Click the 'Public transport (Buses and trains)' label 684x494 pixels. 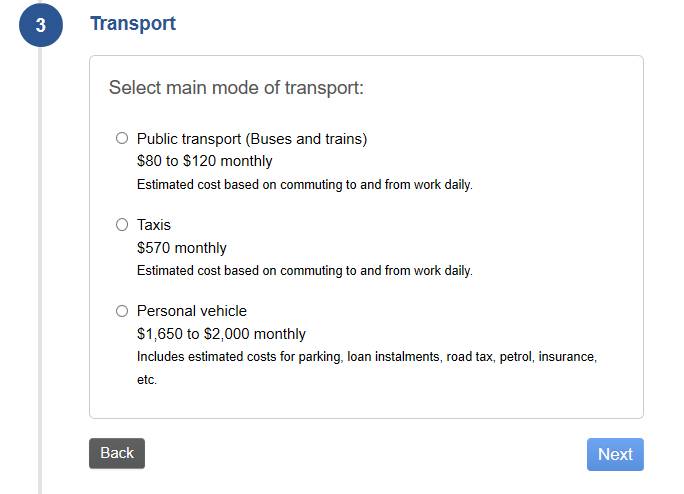point(252,139)
